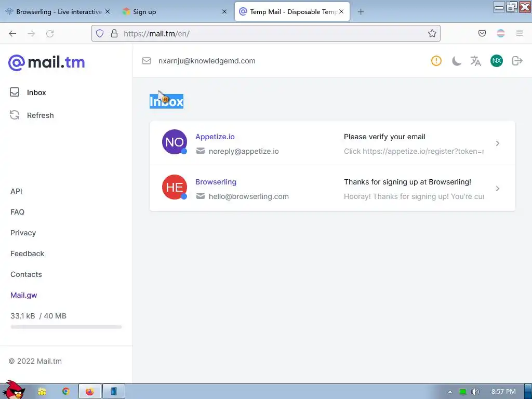Click the NO avatar for Appetize.io

175,142
